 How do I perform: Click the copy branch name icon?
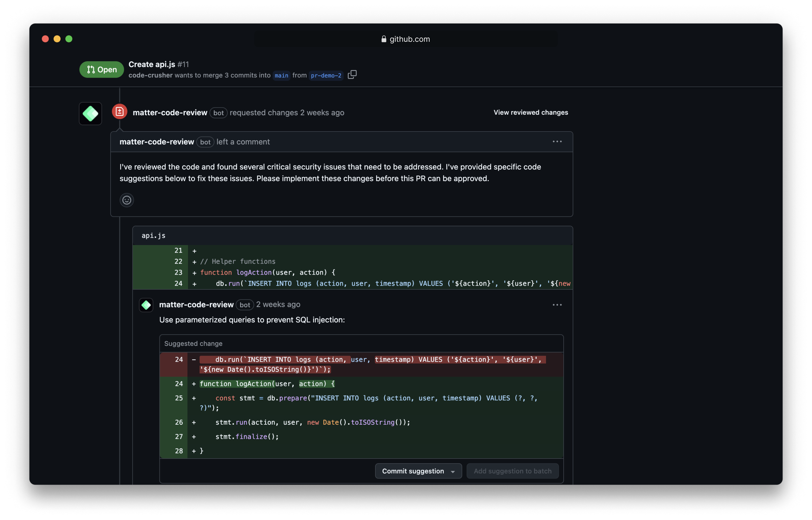(352, 75)
